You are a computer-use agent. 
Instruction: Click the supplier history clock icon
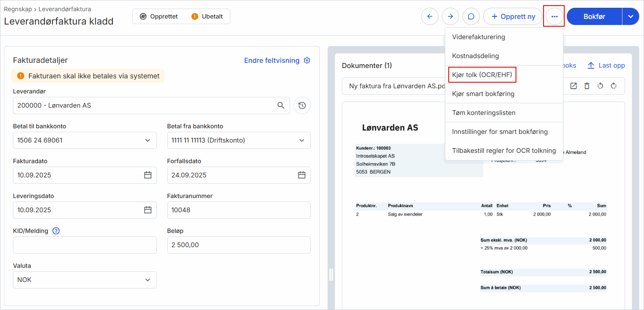302,105
